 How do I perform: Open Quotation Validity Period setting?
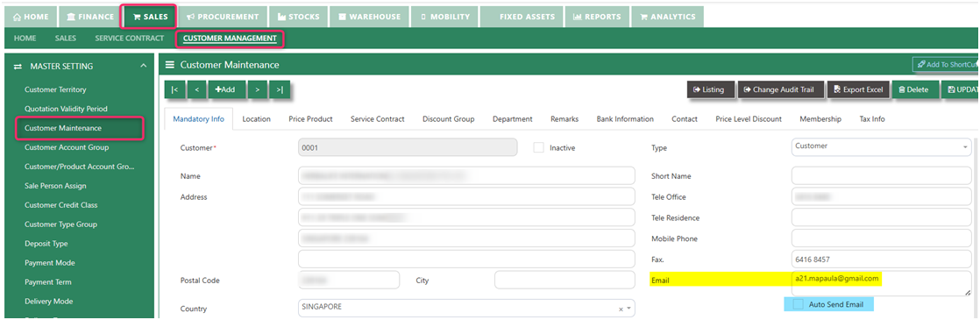pos(66,109)
